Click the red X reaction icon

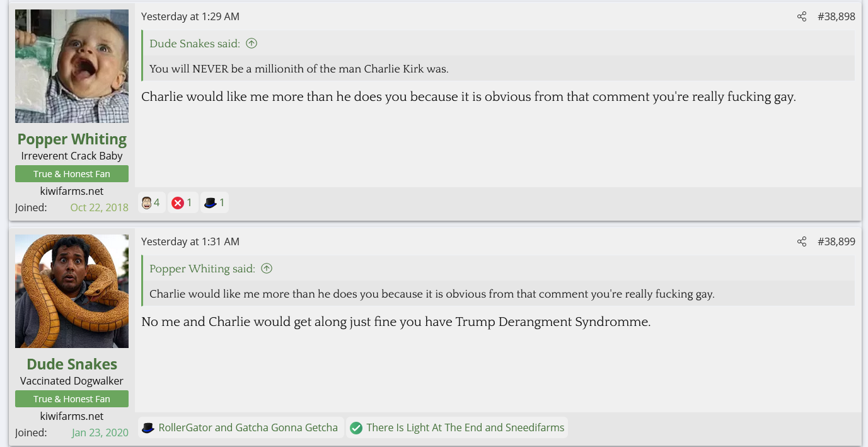click(178, 203)
